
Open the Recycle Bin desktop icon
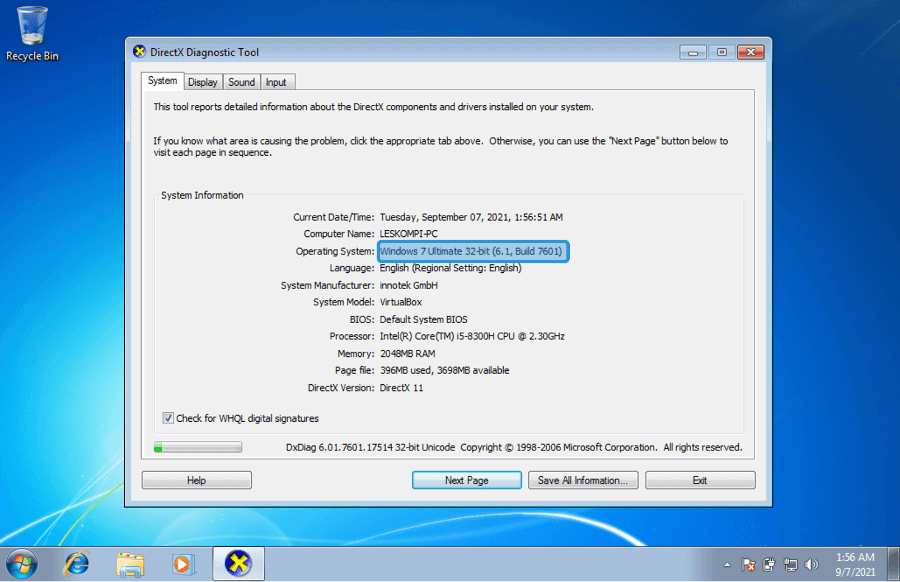32,33
